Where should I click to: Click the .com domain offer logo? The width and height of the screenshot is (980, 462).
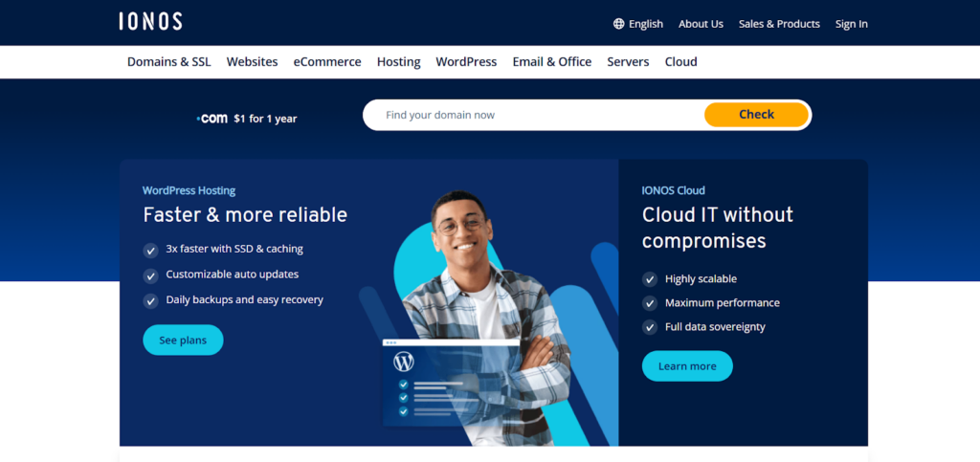click(212, 119)
